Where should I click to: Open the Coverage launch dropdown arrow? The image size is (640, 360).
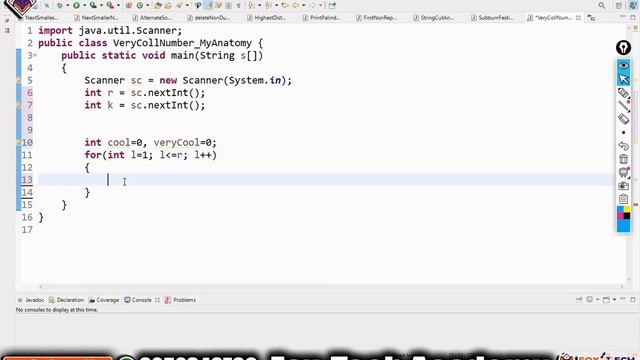101,5
